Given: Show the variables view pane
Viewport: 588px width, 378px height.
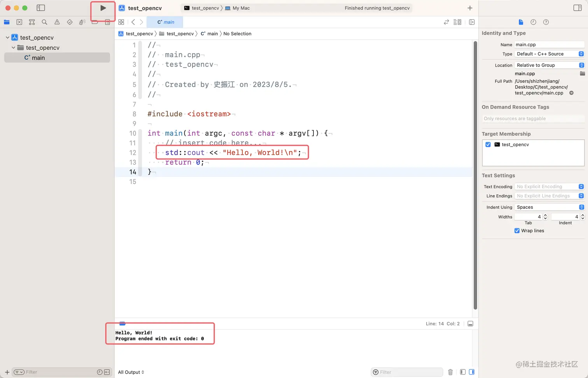Looking at the screenshot, I should (462, 372).
